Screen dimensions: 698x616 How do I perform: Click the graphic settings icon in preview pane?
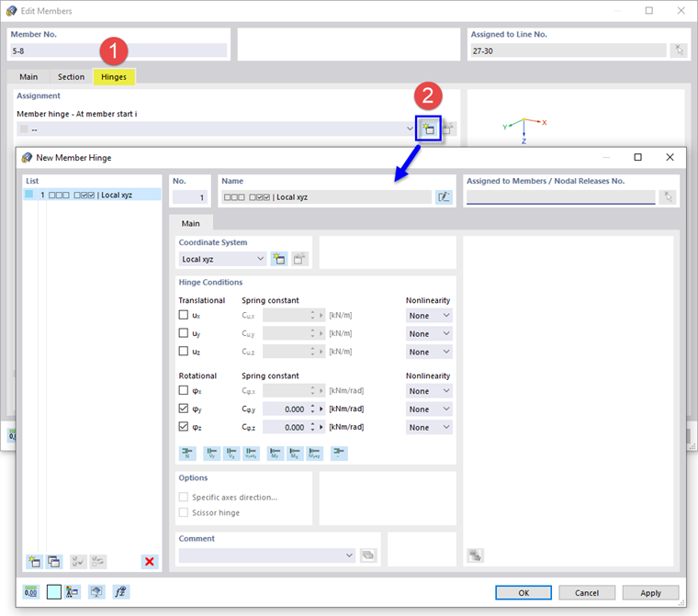pos(475,555)
